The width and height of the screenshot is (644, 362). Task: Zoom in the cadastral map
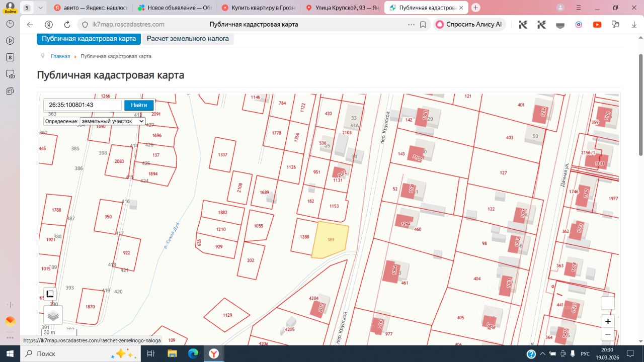tap(608, 321)
